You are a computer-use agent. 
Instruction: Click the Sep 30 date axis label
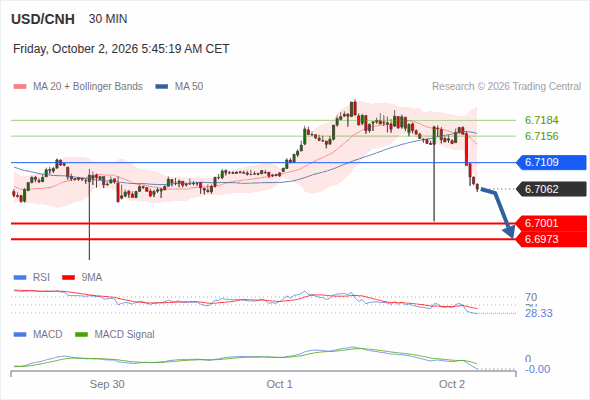tap(107, 384)
